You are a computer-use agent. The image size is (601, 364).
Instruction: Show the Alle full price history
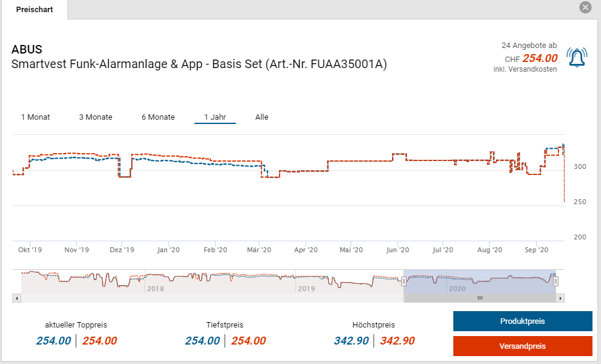coord(261,117)
